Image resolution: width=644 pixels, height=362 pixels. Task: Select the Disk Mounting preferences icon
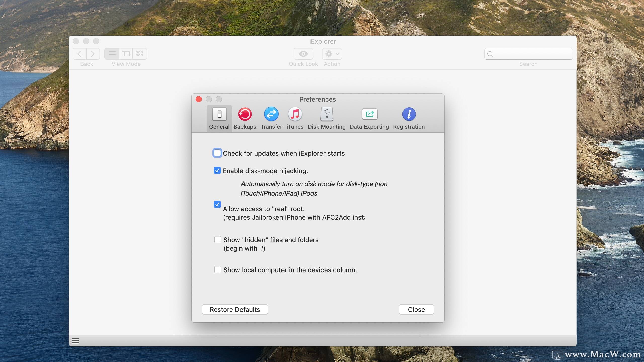pos(327,118)
